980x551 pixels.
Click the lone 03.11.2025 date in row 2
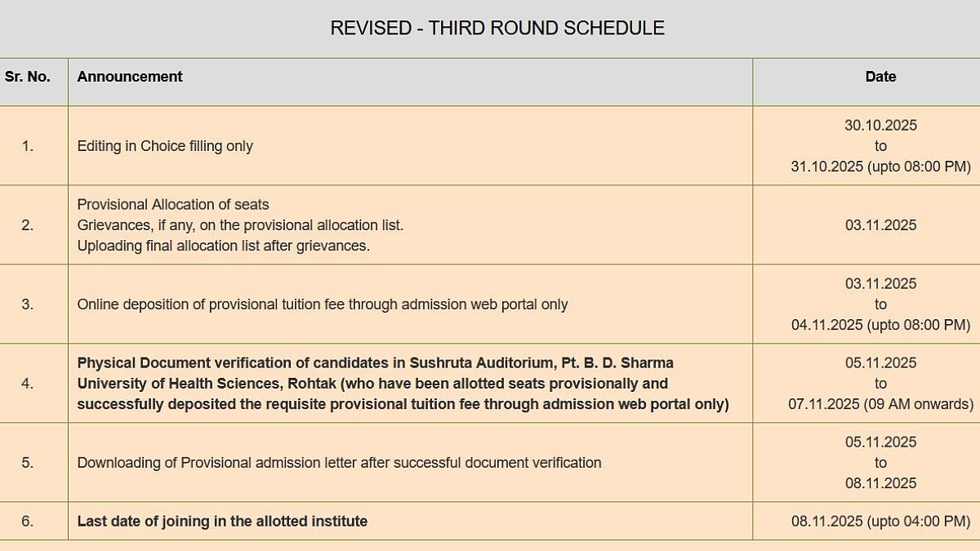pos(880,225)
